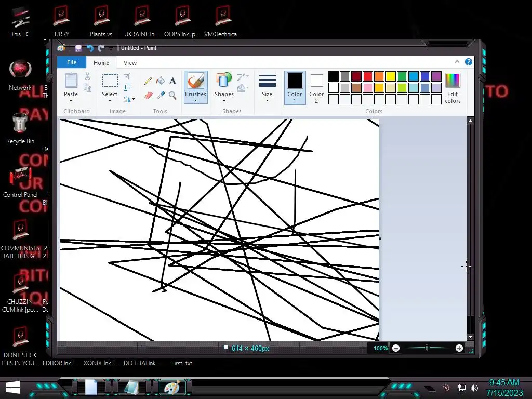Open the Shape outline dropdown
The image size is (532, 399).
(243, 77)
